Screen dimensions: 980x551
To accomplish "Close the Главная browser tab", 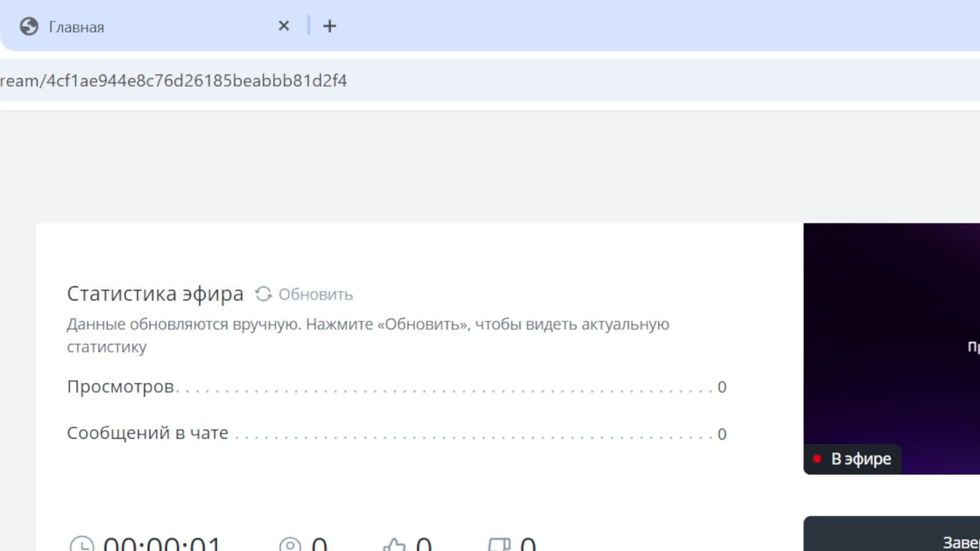I will [x=284, y=26].
